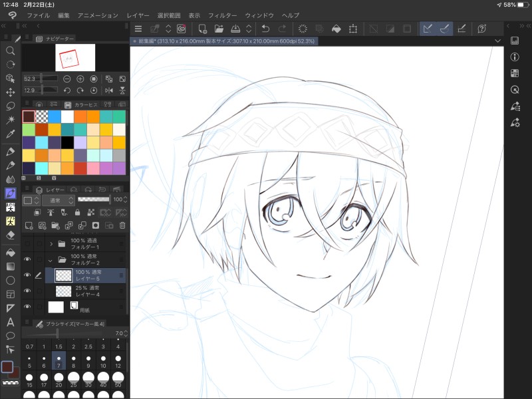The image size is (532, 399).
Task: Click the brush size 7.0 stepper arrows
Action: (126, 333)
